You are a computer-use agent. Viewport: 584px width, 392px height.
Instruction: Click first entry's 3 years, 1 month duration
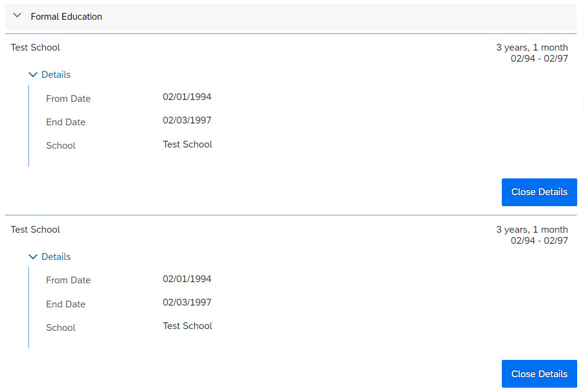coord(532,48)
